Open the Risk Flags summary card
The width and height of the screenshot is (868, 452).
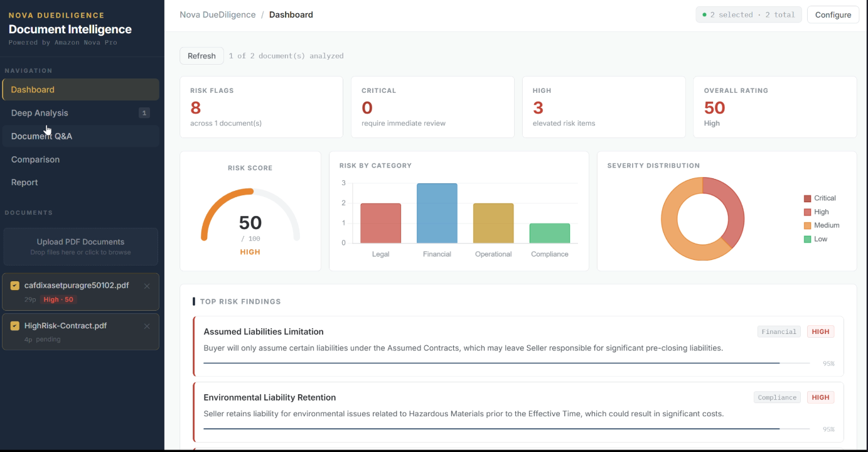[261, 107]
